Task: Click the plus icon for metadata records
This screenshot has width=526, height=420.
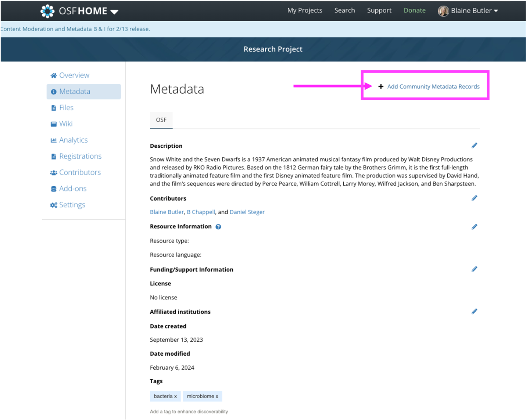Action: [x=381, y=86]
